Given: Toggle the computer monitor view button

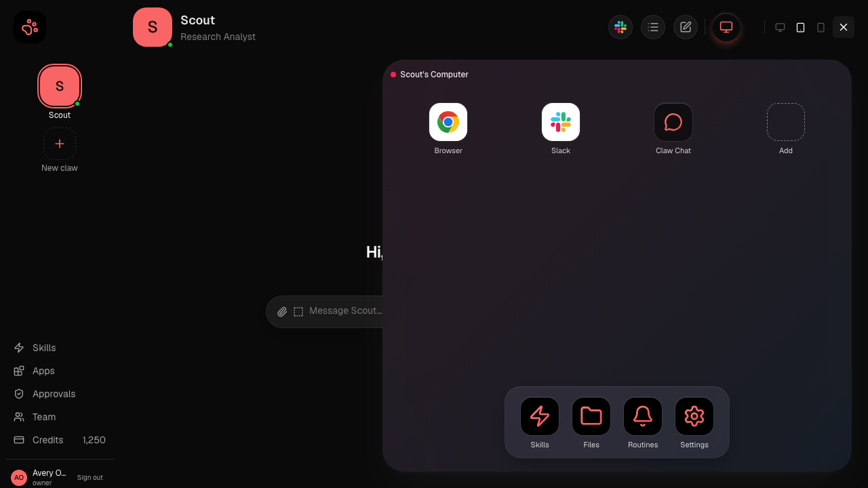Looking at the screenshot, I should [726, 27].
